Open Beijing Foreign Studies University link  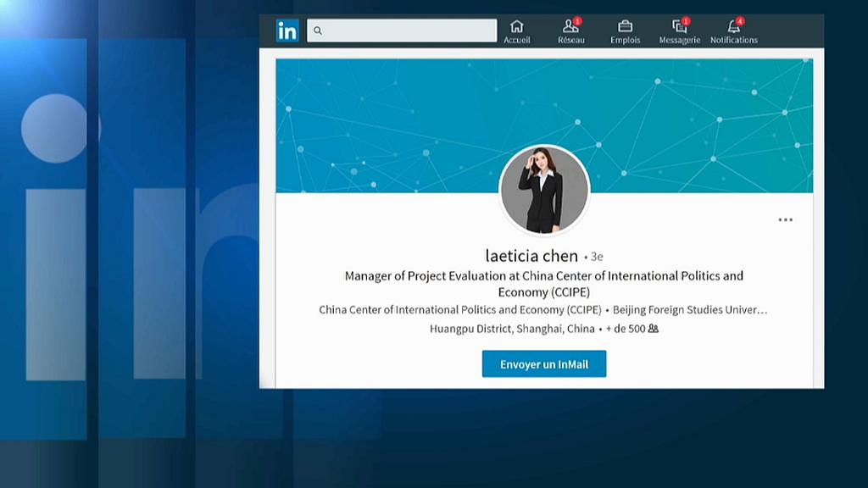click(x=689, y=310)
